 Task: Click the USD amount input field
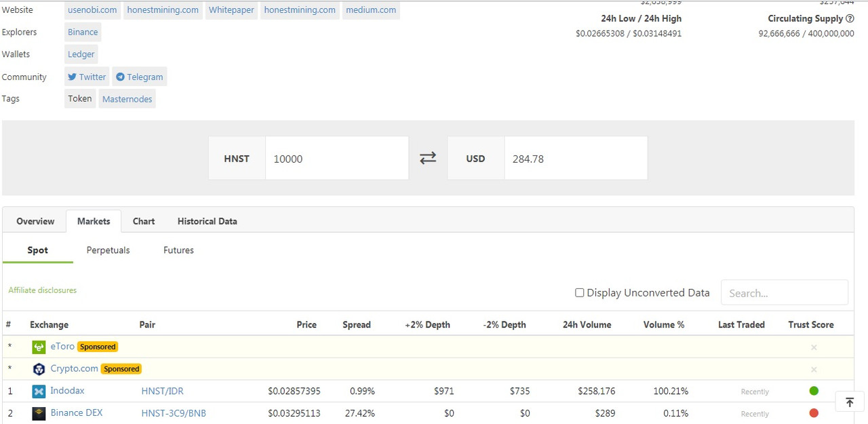(576, 159)
